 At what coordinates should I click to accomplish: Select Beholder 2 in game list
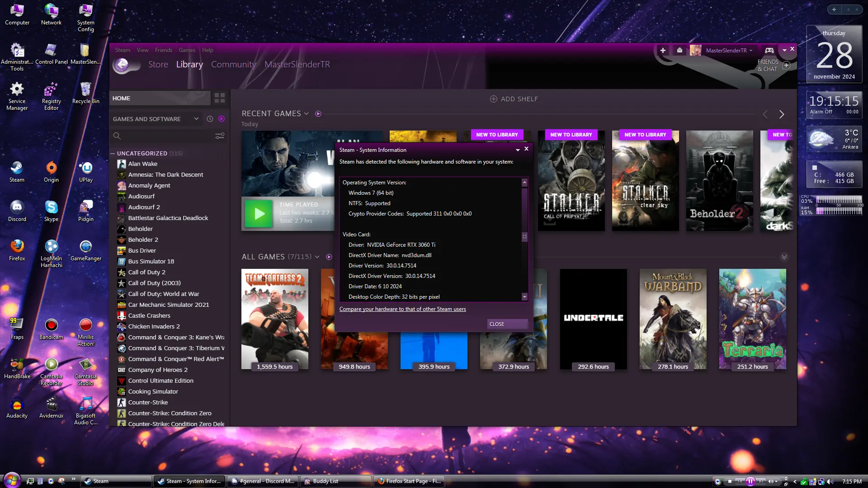point(170,239)
